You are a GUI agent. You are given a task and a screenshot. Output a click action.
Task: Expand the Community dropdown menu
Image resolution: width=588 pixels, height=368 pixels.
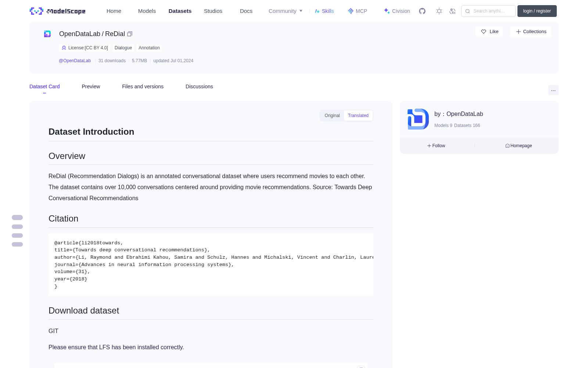(x=286, y=11)
